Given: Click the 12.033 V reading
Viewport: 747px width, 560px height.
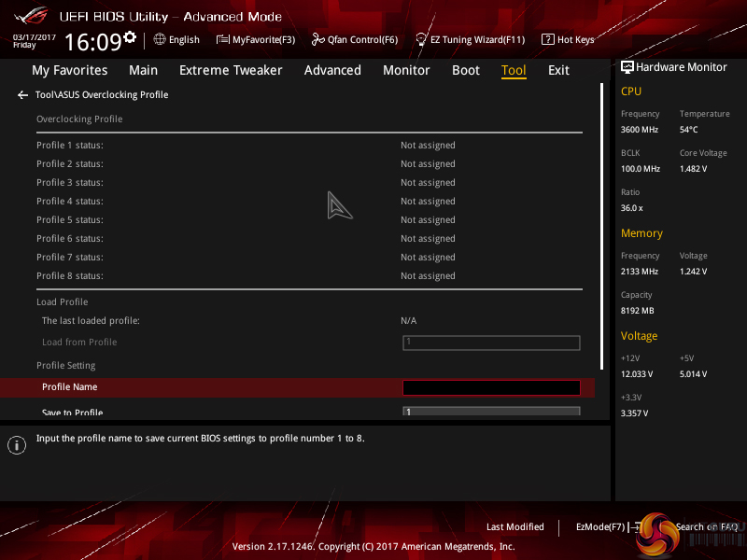Looking at the screenshot, I should [637, 374].
